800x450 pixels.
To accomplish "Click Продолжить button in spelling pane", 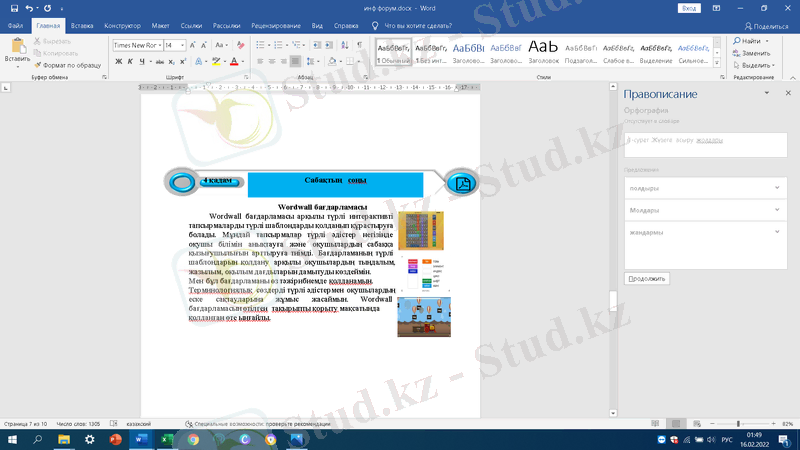I will click(x=646, y=279).
